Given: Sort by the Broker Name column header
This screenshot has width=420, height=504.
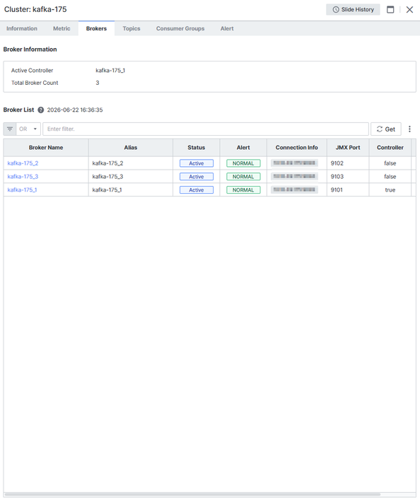Looking at the screenshot, I should click(x=46, y=148).
